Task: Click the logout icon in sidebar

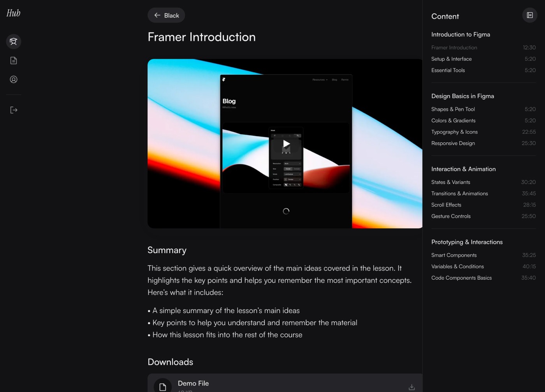Action: click(x=14, y=110)
